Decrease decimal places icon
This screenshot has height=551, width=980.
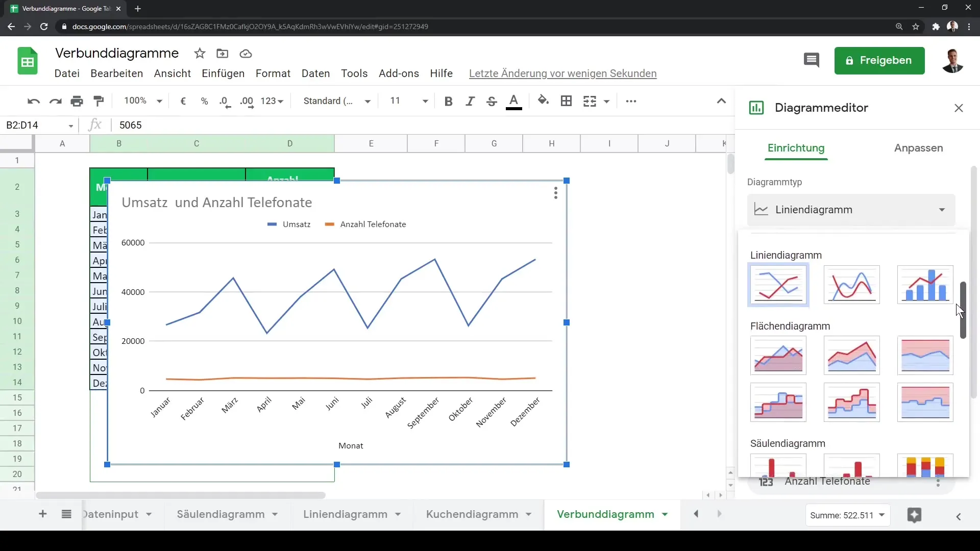(225, 102)
